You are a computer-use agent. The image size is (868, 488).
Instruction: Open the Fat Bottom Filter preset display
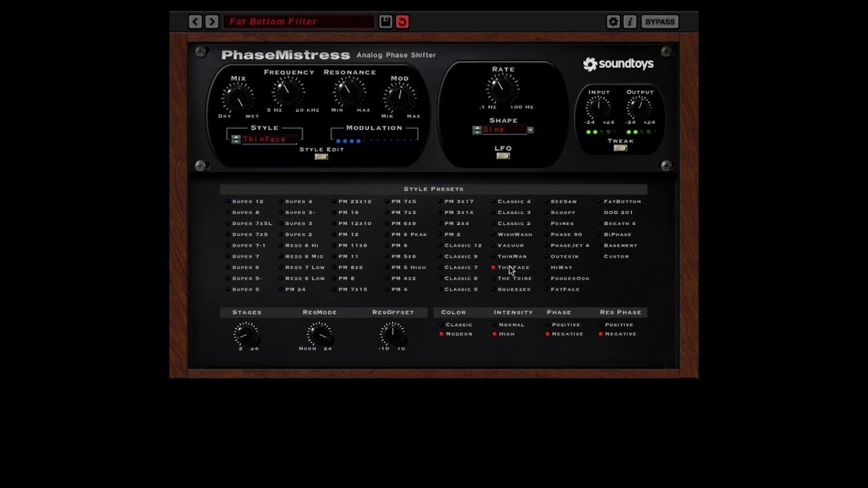[x=298, y=22]
